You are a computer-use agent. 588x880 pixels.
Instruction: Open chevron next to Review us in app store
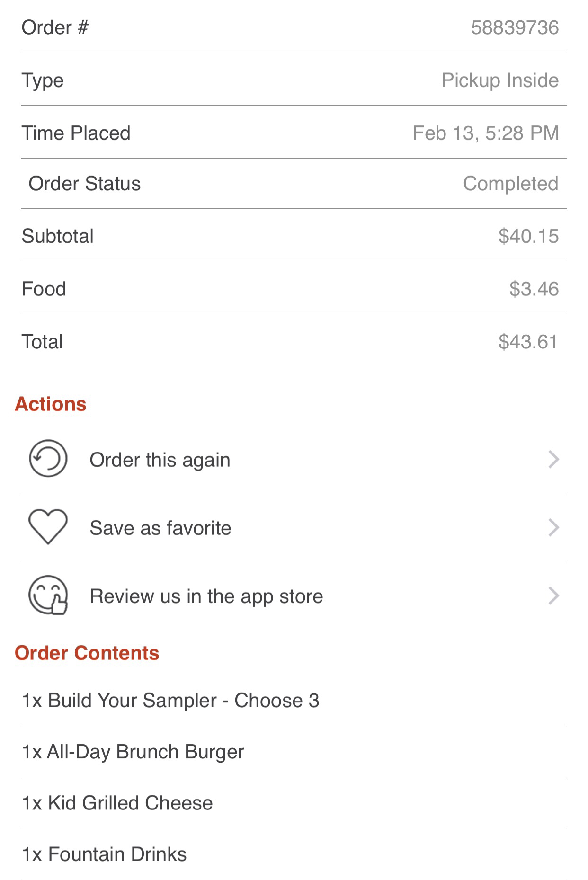(x=553, y=596)
